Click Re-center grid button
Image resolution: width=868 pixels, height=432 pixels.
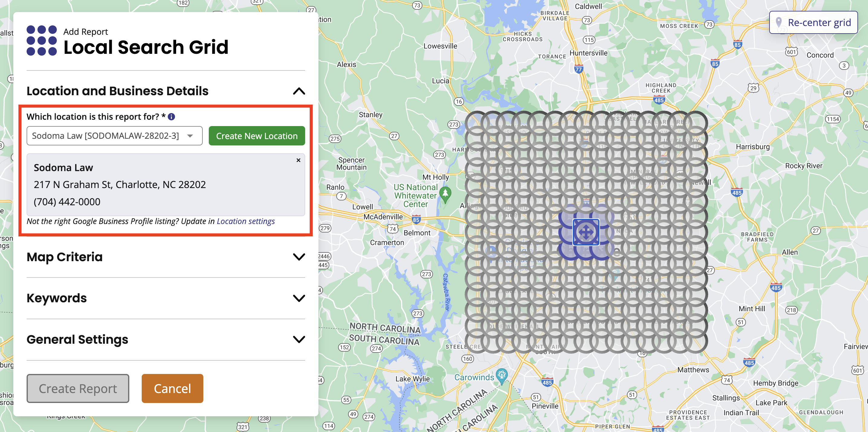[x=813, y=23]
